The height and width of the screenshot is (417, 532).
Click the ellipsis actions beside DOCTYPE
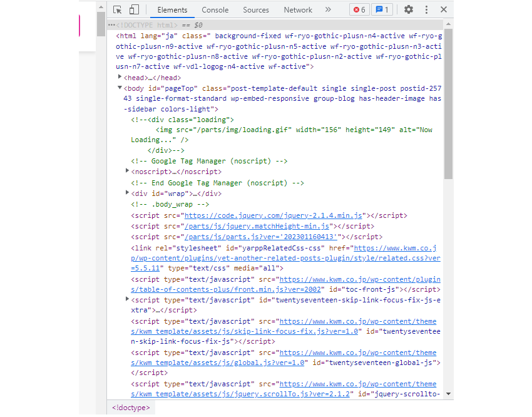point(111,25)
